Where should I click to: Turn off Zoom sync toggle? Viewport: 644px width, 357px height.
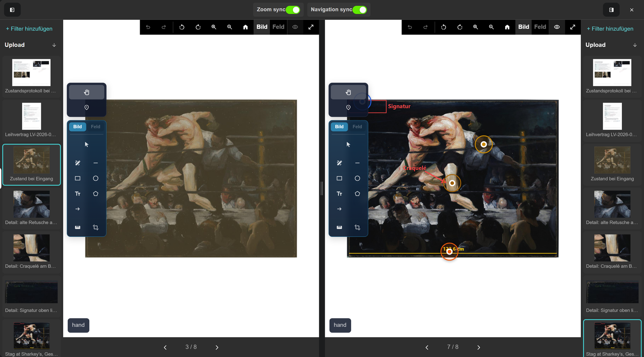click(293, 10)
